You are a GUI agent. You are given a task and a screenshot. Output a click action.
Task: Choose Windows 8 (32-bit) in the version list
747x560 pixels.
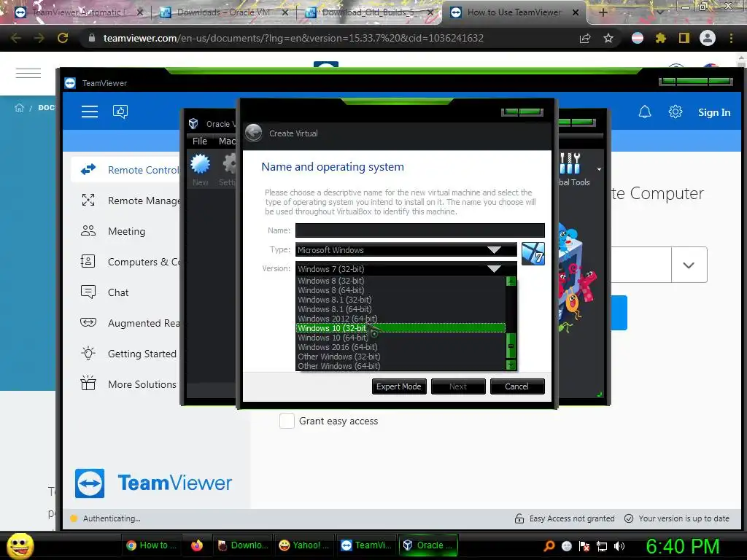(x=400, y=281)
